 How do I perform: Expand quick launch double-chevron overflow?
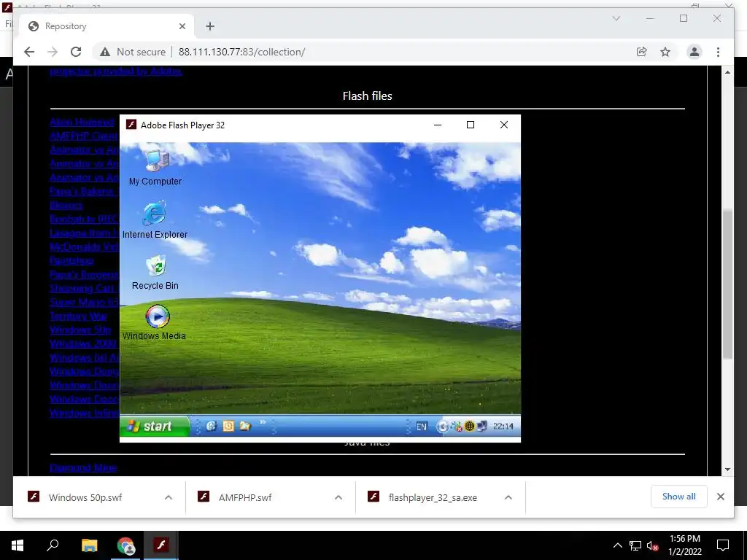[263, 422]
